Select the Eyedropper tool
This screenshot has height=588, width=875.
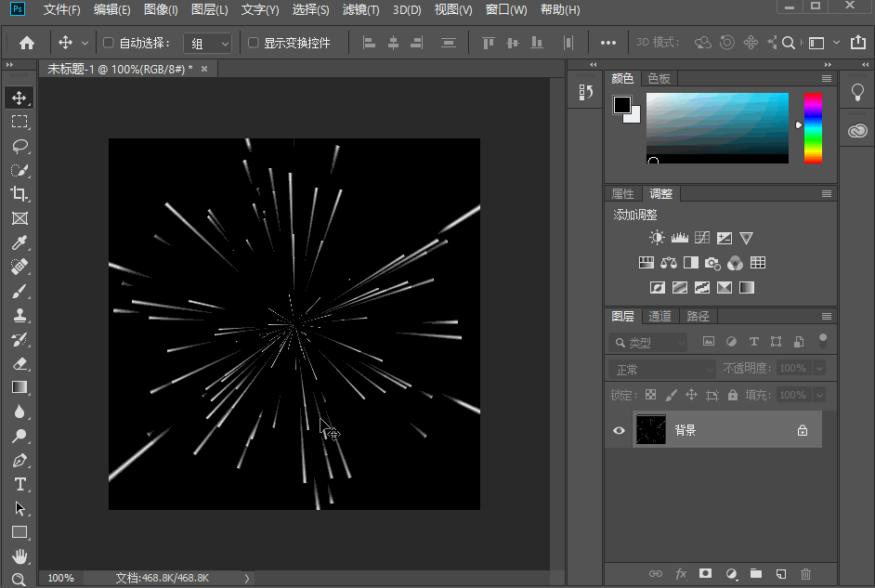coord(20,243)
